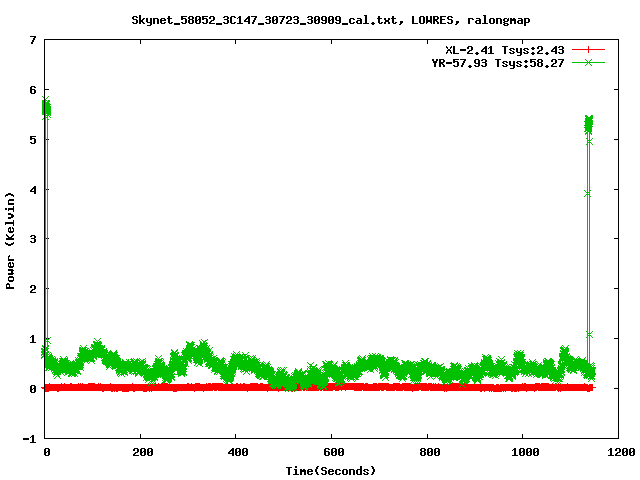Screen dimensions: 640x480
Task: Click y-axis tick label 6
Action: (x=33, y=90)
